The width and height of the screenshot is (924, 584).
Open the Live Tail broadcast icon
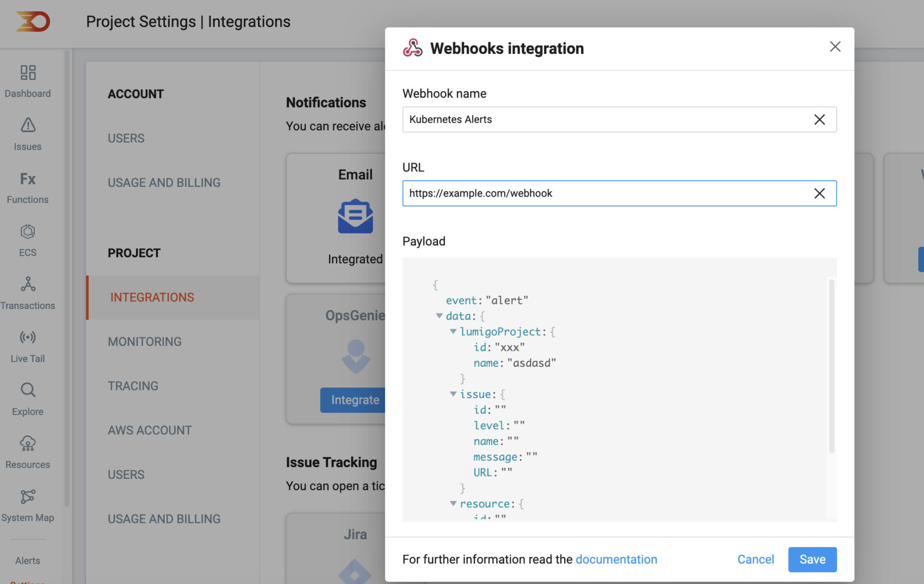(x=28, y=337)
